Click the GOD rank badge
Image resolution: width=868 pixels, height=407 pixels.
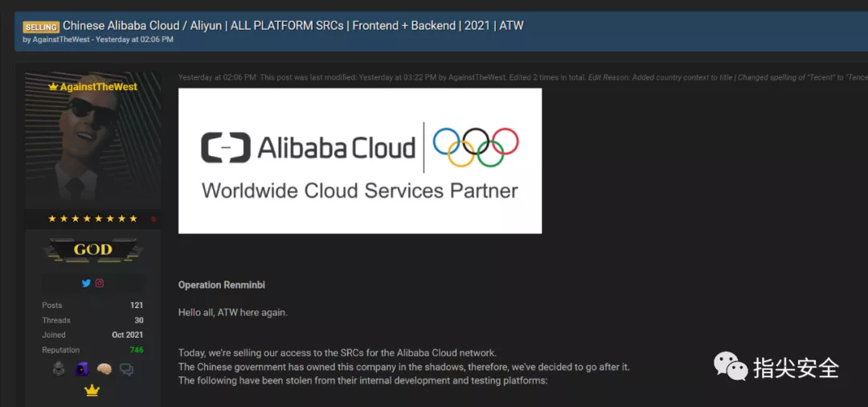[93, 249]
